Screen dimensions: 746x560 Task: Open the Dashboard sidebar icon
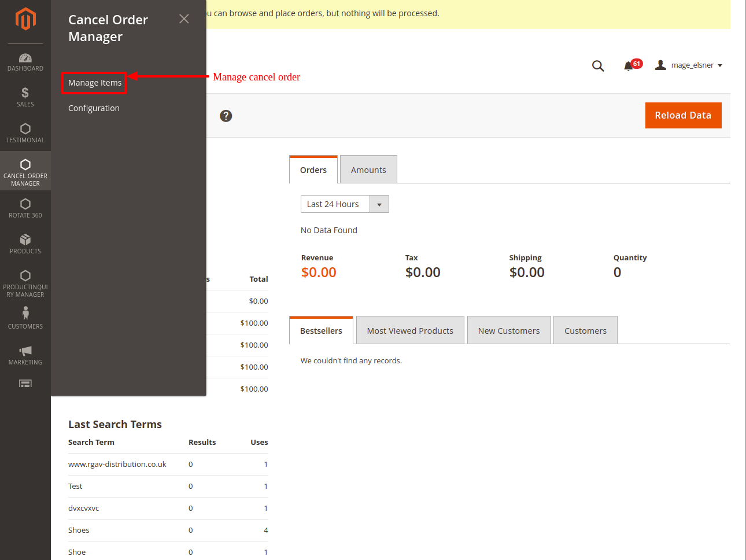tap(25, 62)
